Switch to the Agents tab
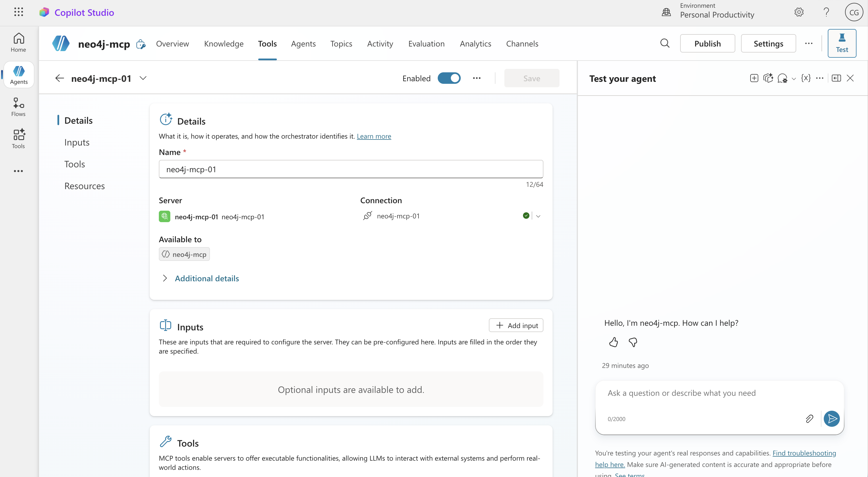Screen dimensions: 868x477 303,43
